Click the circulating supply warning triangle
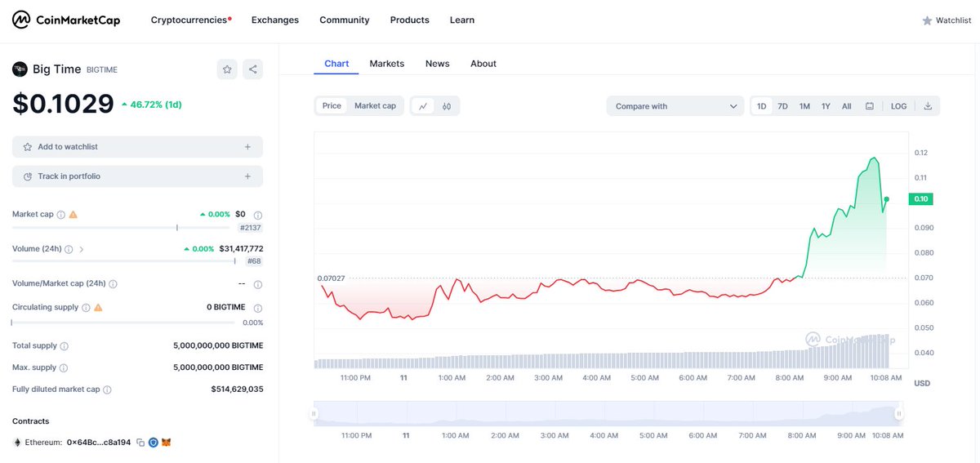980x463 pixels. click(x=98, y=308)
